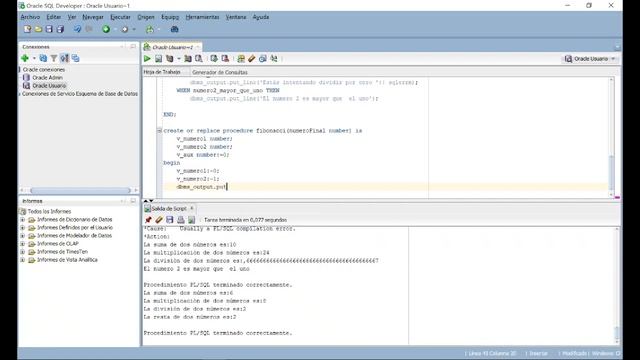Viewport: 640px width, 360px height.
Task: Click the blue Undo arrow icon
Action: click(77, 29)
